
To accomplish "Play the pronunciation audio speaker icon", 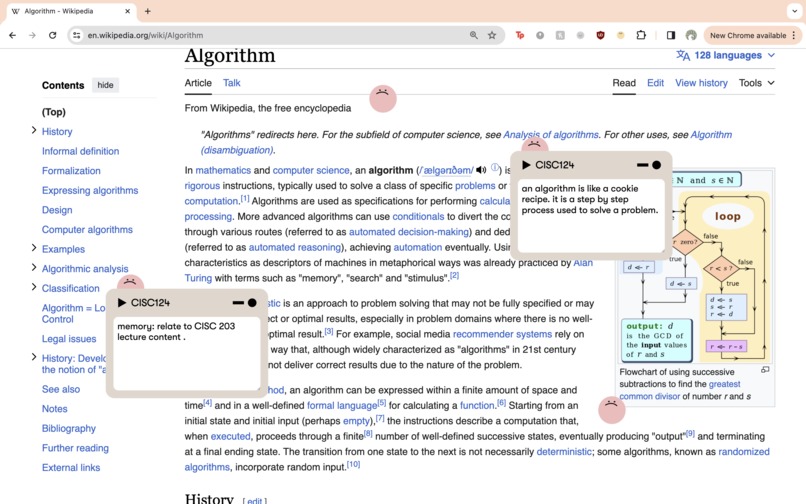I will (481, 170).
